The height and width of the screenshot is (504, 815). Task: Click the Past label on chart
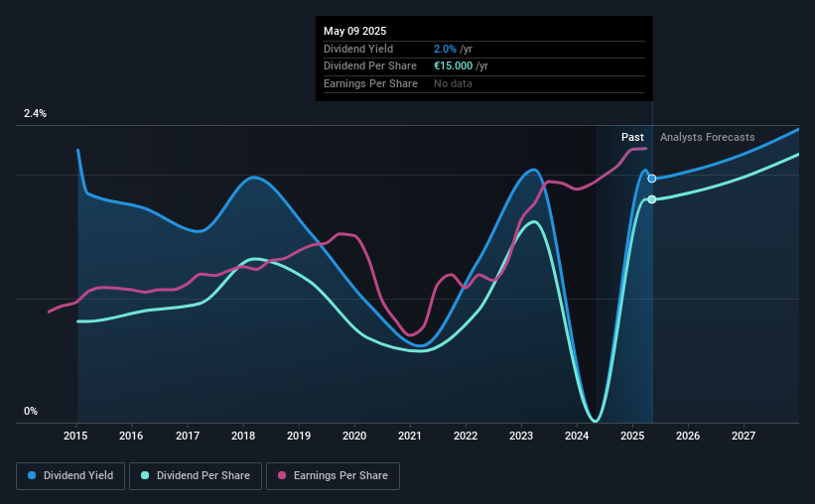[632, 137]
